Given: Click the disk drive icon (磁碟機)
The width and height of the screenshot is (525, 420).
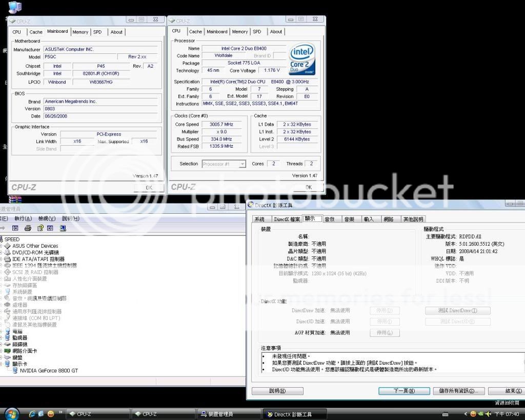Looking at the screenshot, I should pyautogui.click(x=7, y=344).
